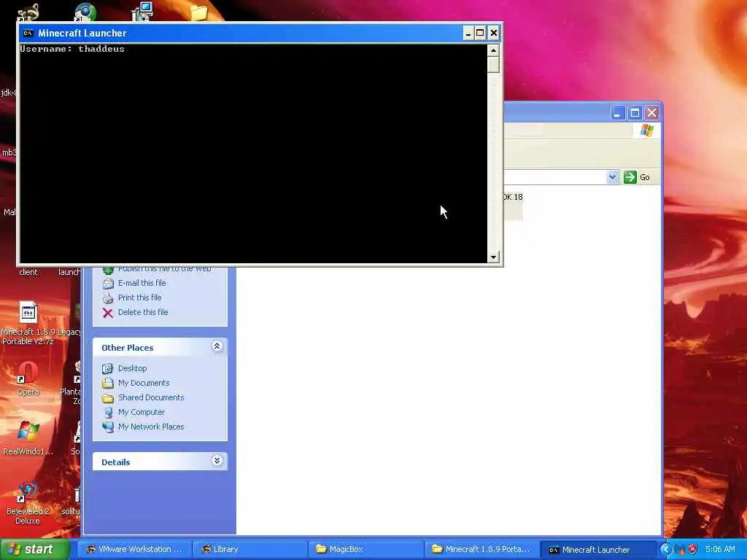Click the 5:06 AM taskbar clock
Screen dimensions: 747x560
click(x=720, y=550)
